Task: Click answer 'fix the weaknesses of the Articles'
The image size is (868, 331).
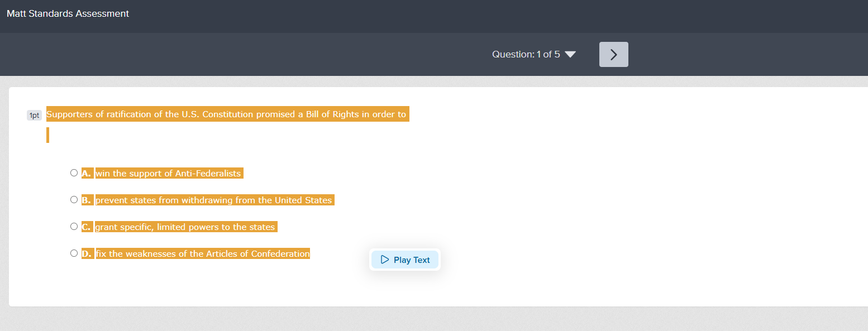Action: pos(202,254)
